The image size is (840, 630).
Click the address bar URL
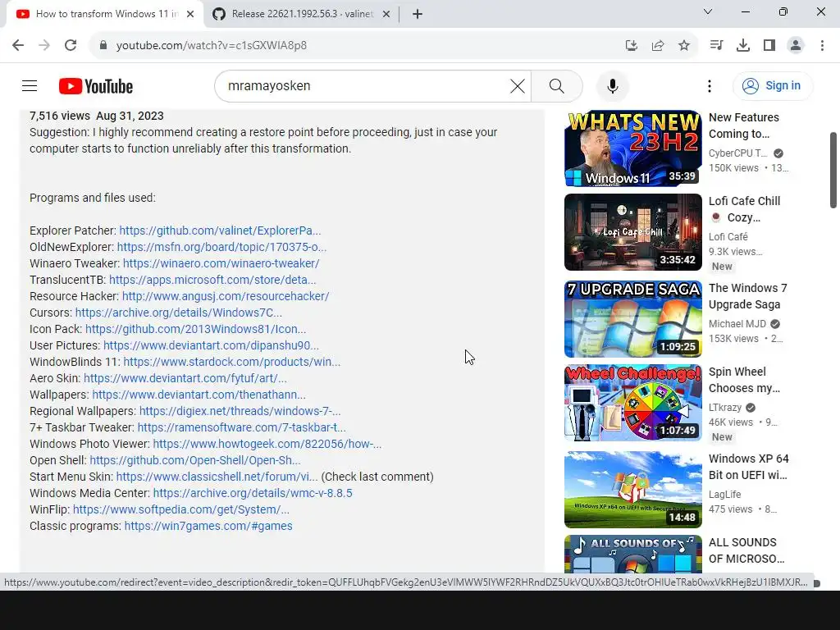pos(211,46)
